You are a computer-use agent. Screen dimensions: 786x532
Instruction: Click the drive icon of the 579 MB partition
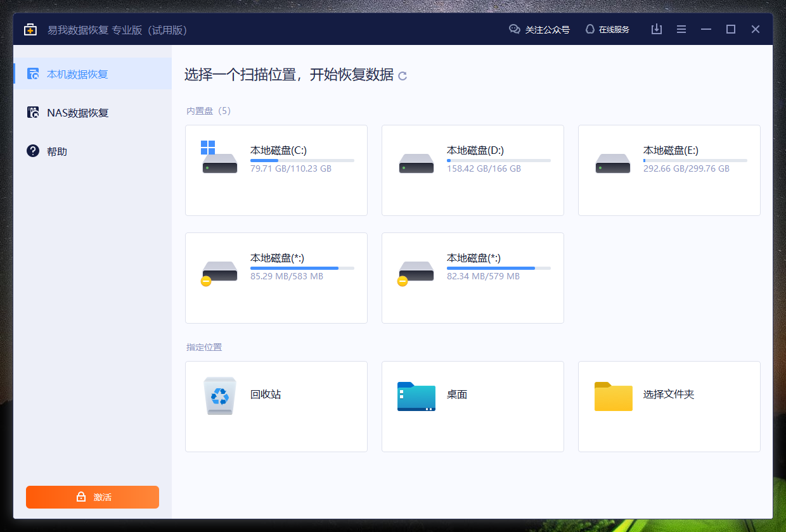pos(415,272)
